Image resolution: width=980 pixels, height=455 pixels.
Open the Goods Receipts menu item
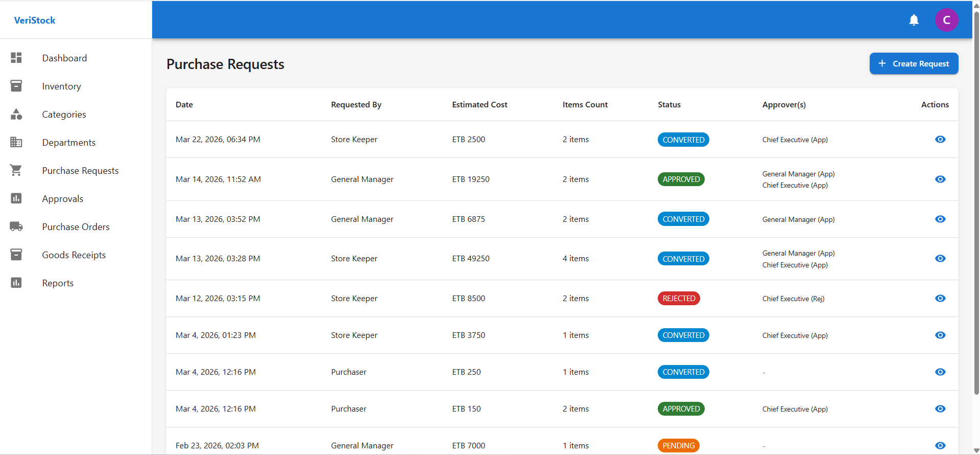pyautogui.click(x=74, y=255)
